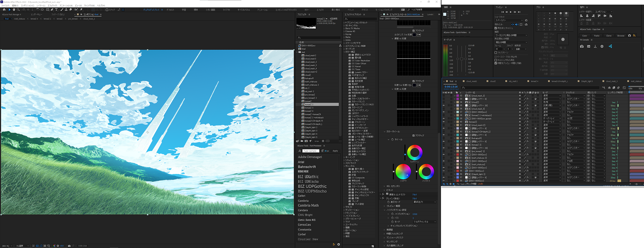Click the Home icon in the toolbar

click(4, 10)
